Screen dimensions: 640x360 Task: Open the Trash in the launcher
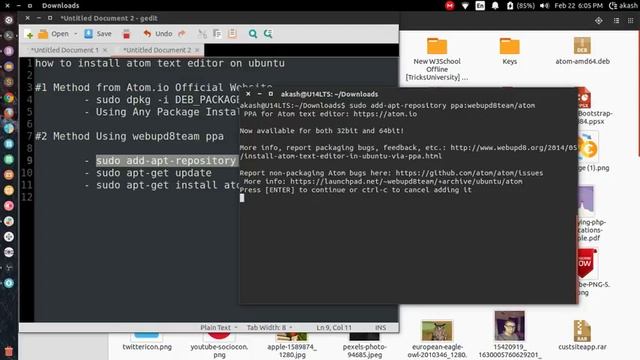pyautogui.click(x=9, y=351)
